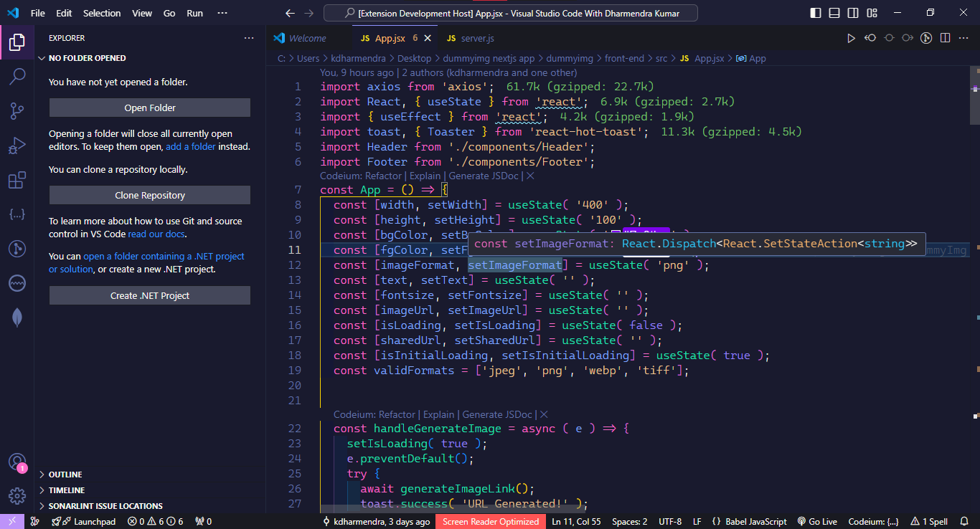
Task: Click the 'src' breadcrumb segment
Action: (661, 59)
